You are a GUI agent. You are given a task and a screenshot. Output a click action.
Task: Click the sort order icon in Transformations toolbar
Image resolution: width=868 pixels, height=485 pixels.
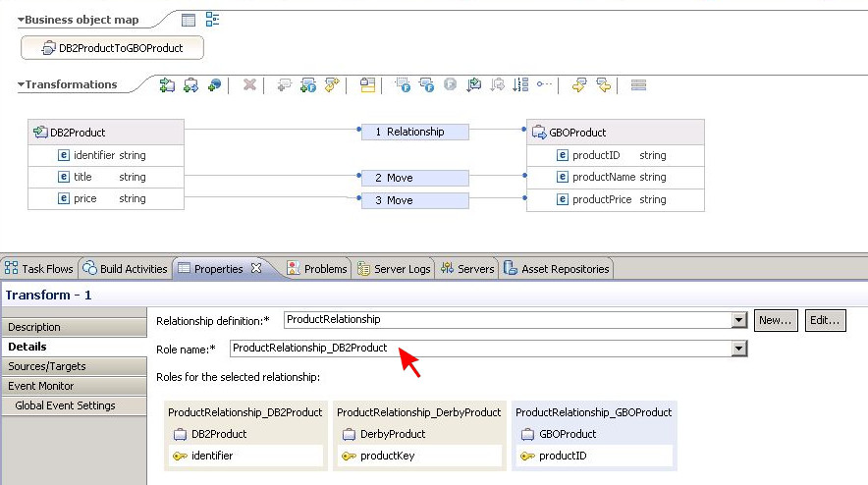click(x=521, y=85)
